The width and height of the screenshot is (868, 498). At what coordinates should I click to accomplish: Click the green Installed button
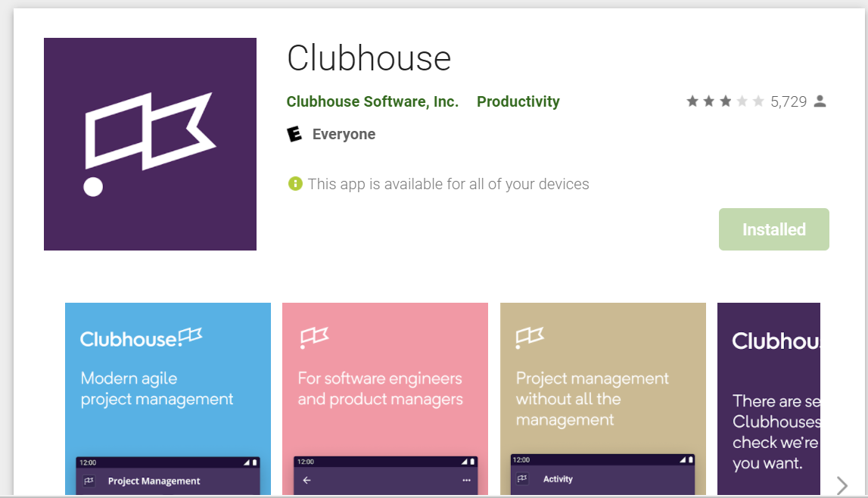[x=774, y=229]
